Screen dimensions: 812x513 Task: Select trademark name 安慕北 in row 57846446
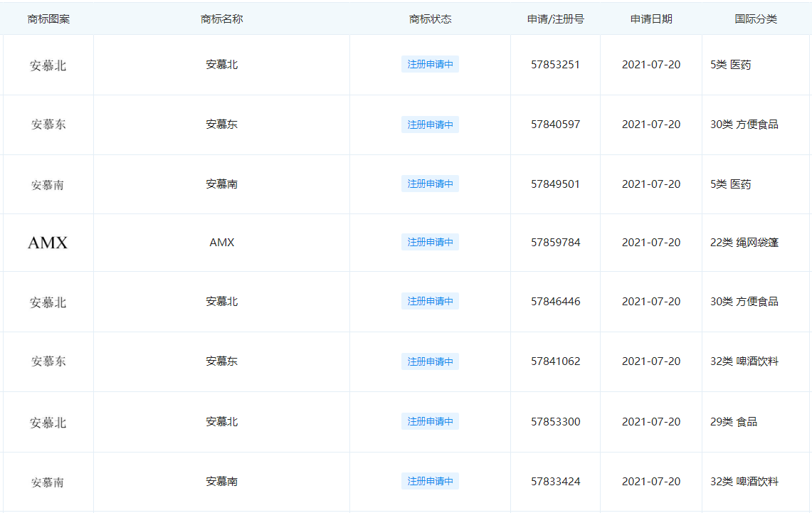pos(221,301)
